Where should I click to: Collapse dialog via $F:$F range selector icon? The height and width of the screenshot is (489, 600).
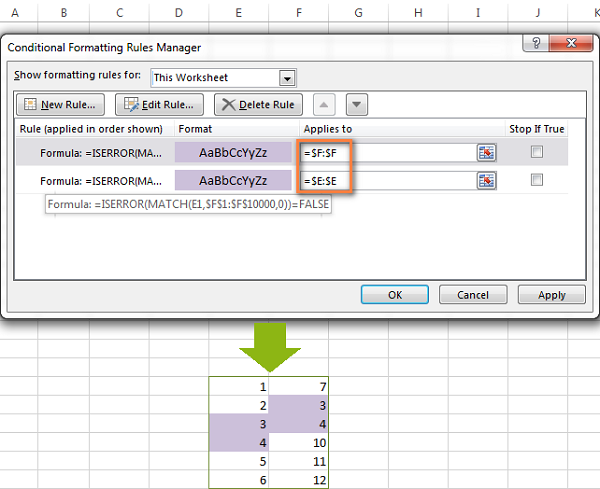click(486, 153)
